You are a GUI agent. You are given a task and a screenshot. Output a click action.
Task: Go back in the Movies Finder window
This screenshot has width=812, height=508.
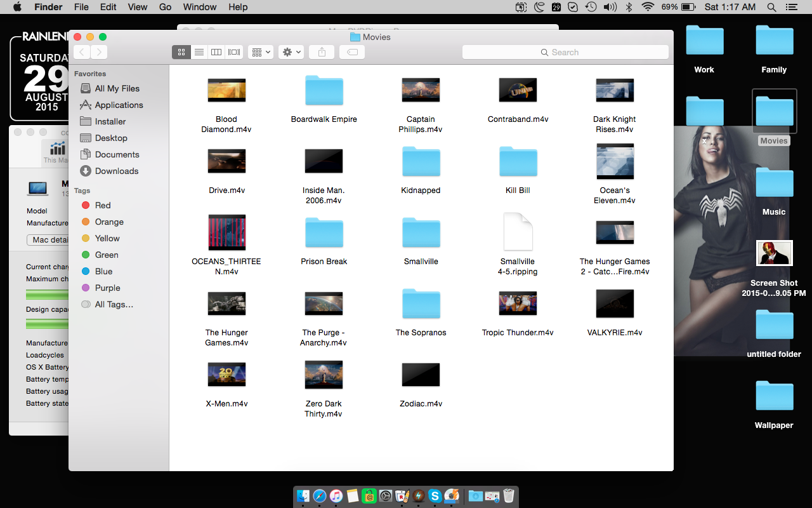click(82, 52)
